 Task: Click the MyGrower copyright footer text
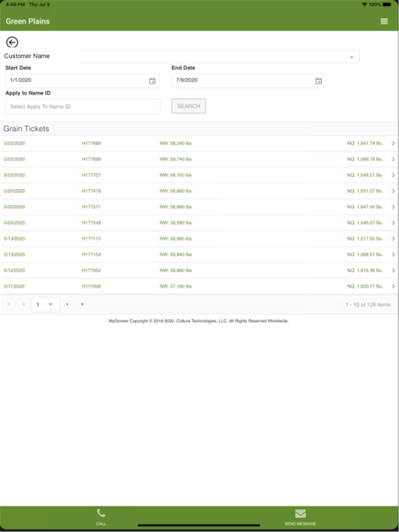(199, 321)
